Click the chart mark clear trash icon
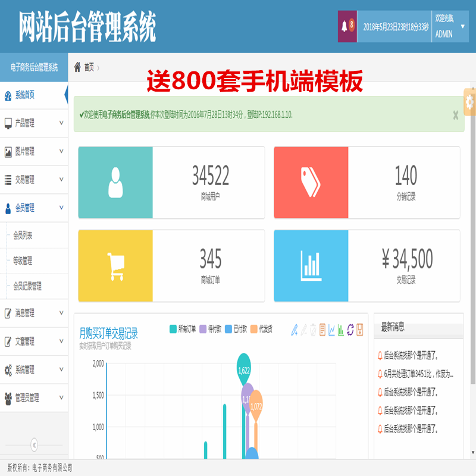The height and width of the screenshot is (476, 476). pyautogui.click(x=313, y=330)
